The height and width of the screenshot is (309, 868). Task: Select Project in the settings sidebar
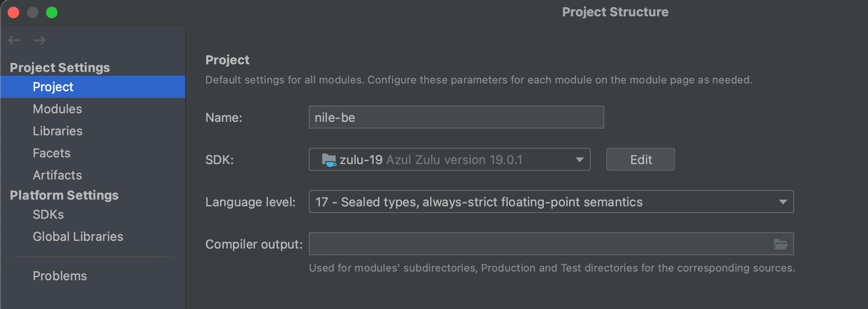coord(53,87)
